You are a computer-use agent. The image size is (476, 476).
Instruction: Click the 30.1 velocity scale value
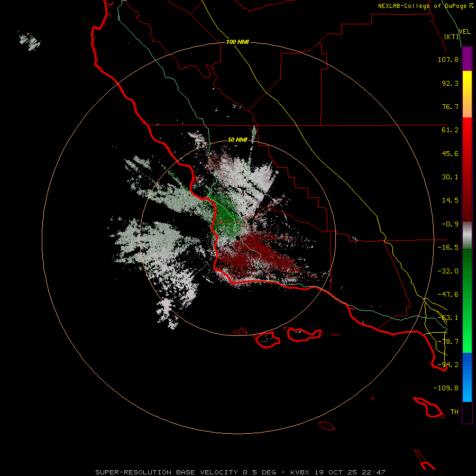click(x=450, y=177)
